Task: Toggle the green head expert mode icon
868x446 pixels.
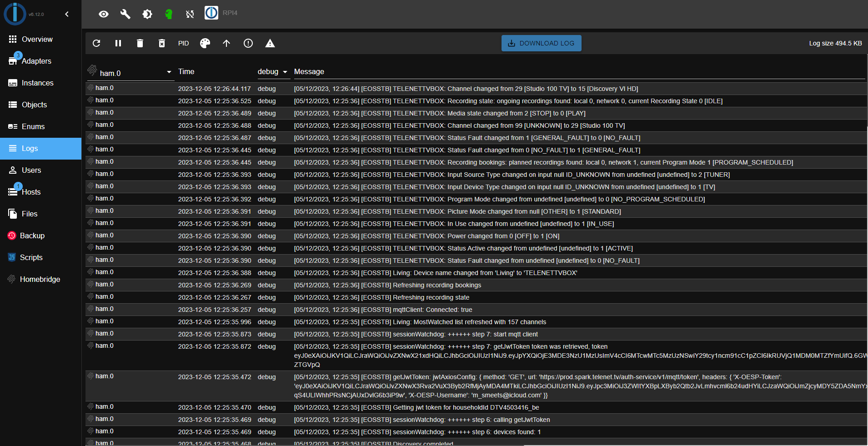Action: click(x=169, y=14)
